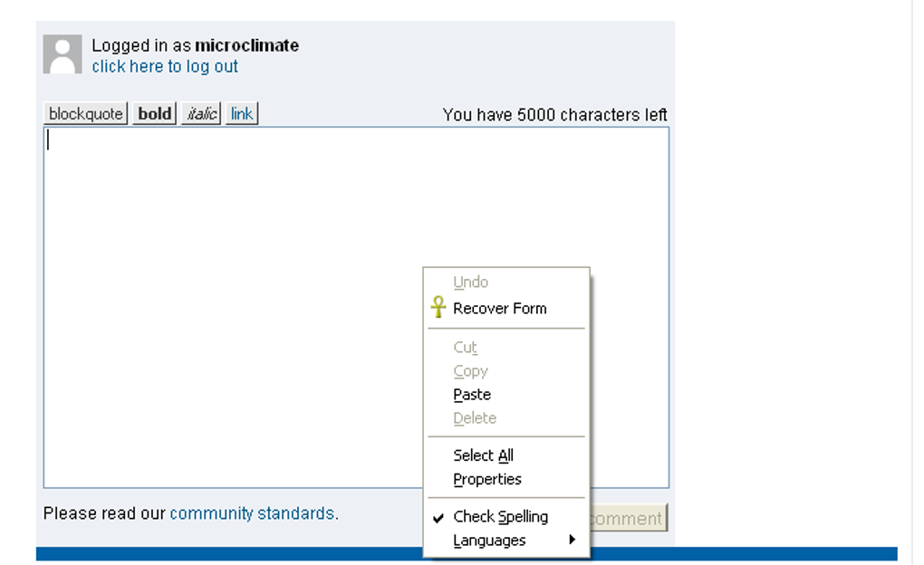Choose Properties in the context menu
The image size is (924, 565).
pyautogui.click(x=487, y=479)
